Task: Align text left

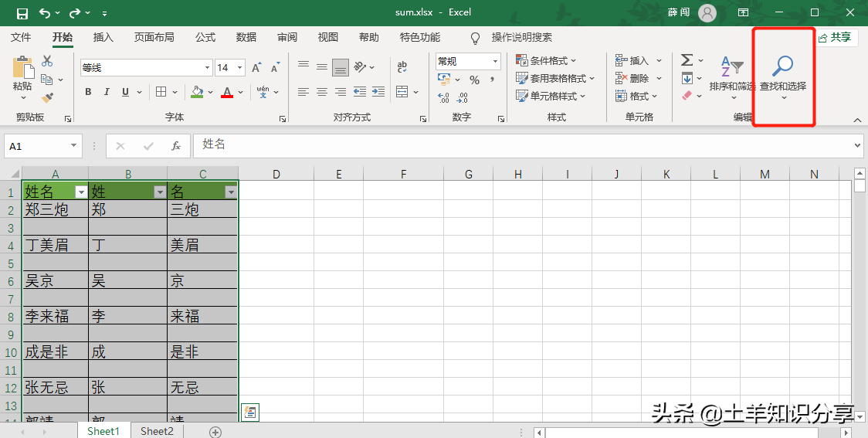Action: coord(303,92)
